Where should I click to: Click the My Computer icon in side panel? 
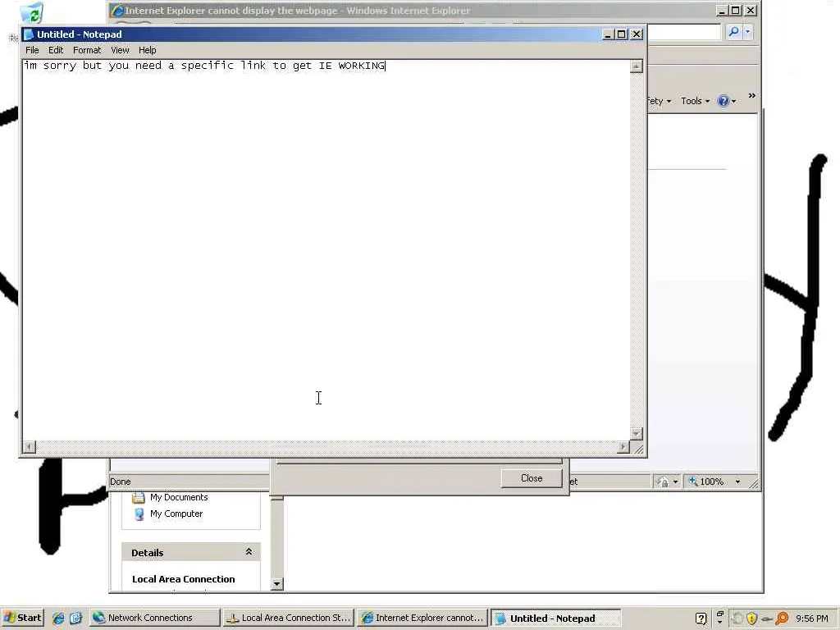[139, 514]
